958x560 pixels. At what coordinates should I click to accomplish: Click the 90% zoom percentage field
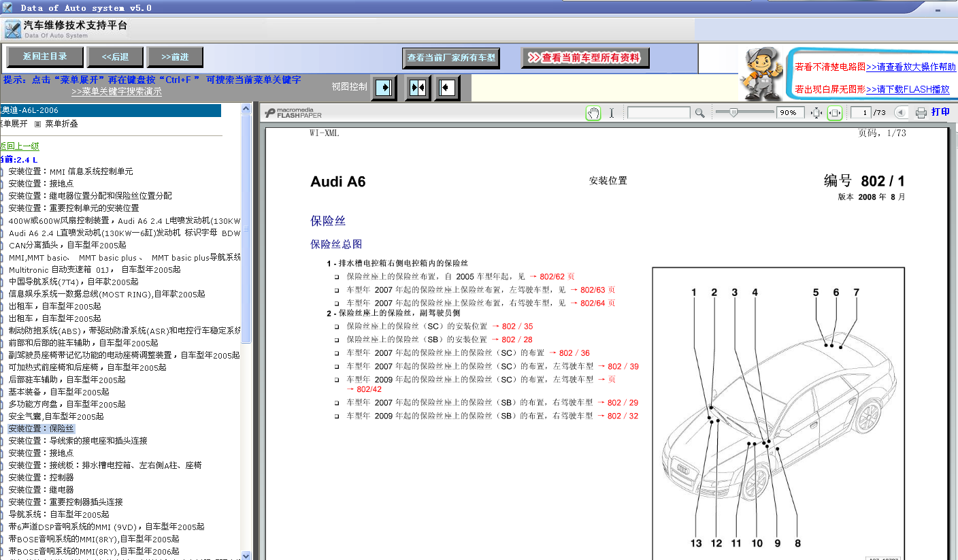coord(791,113)
